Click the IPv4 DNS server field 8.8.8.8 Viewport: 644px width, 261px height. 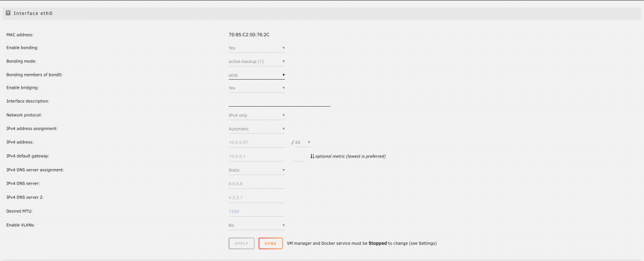point(257,184)
